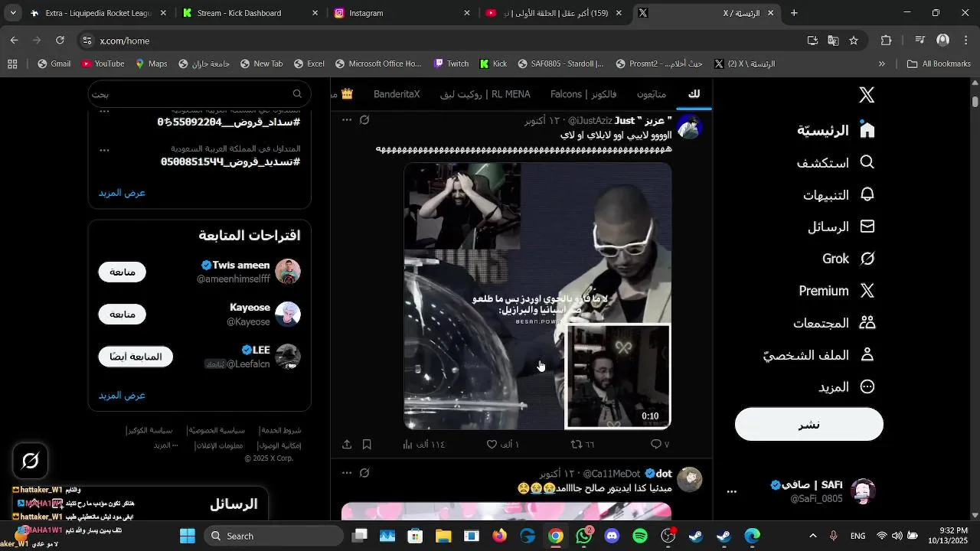Switch to Stream - Kick Dashboard browser tab

(250, 13)
